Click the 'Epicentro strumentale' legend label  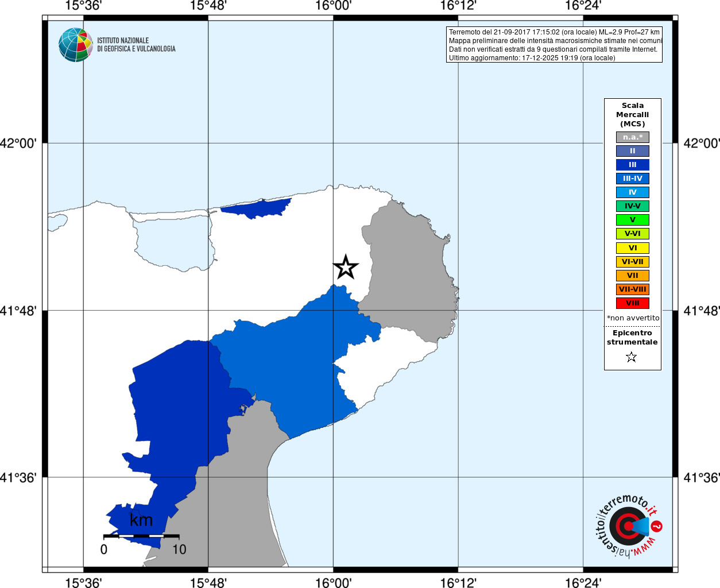[x=632, y=338]
